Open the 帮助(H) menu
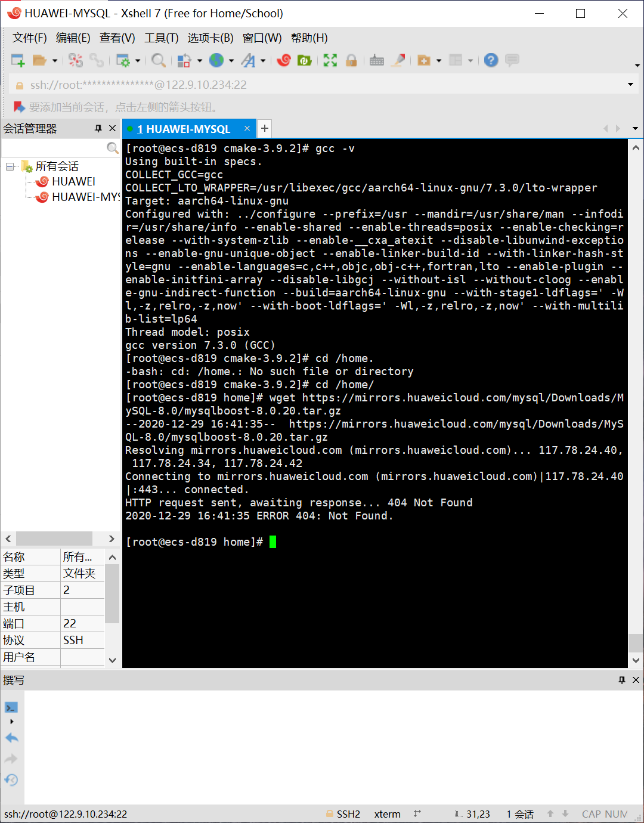 coord(309,38)
